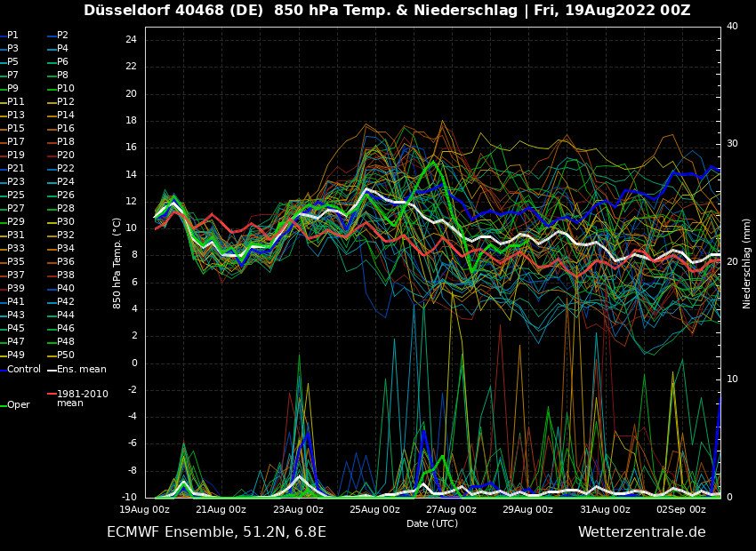Click the Wetterzentrale.de text
Viewport: 756px width, 551px height.
coord(641,532)
